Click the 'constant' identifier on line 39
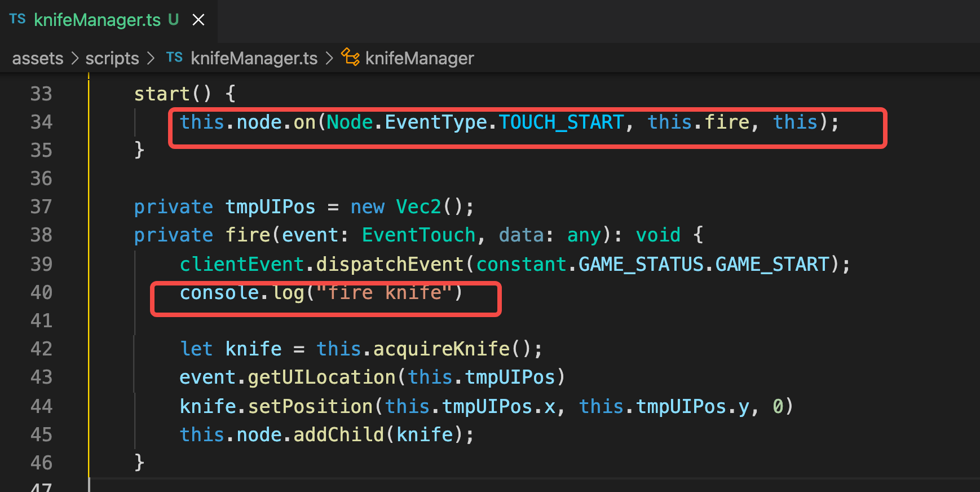 coord(521,264)
